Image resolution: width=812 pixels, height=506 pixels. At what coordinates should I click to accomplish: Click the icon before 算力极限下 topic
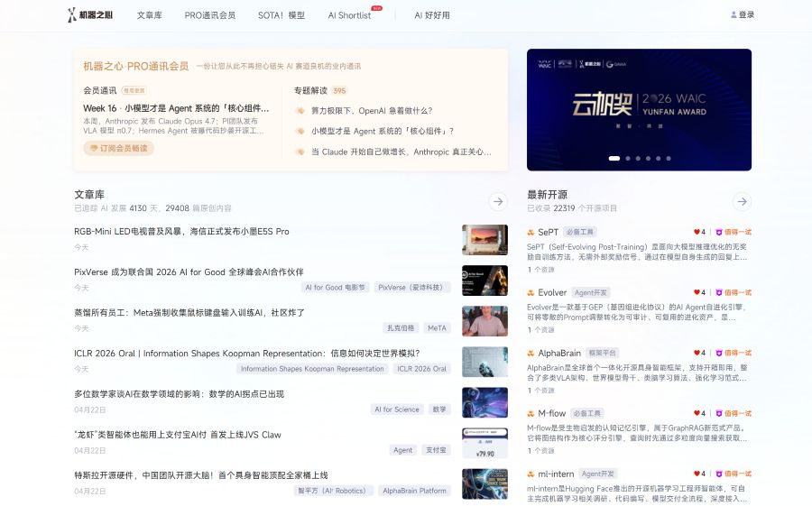[x=300, y=111]
